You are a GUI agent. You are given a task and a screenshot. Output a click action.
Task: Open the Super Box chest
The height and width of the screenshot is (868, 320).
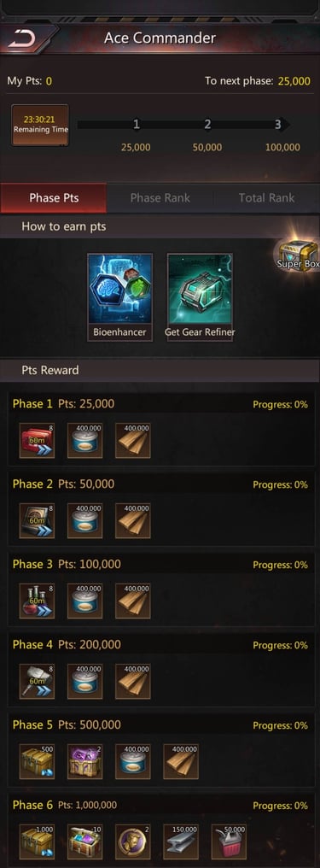point(299,255)
